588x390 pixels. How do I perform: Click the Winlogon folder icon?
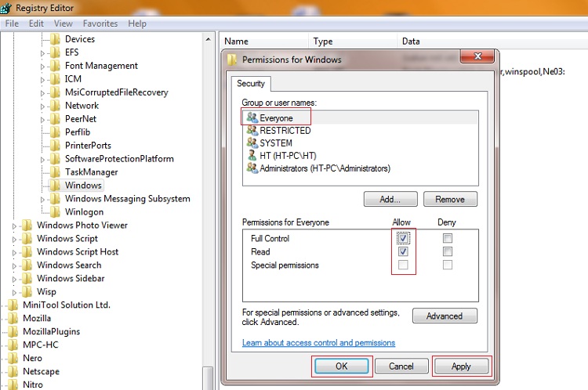(x=55, y=212)
